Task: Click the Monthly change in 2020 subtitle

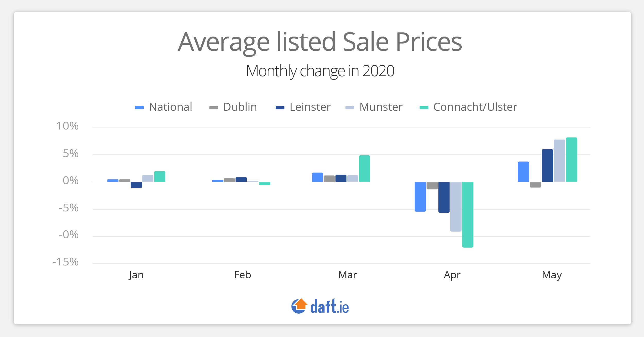Action: [x=320, y=71]
